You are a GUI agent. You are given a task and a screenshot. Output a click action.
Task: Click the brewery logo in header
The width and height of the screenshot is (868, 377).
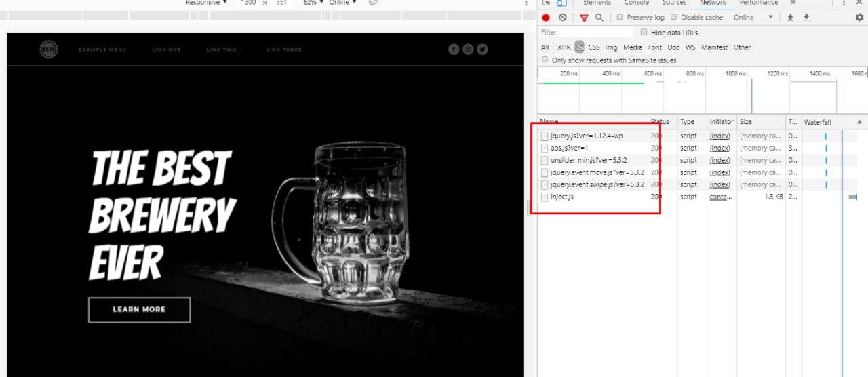(x=49, y=49)
